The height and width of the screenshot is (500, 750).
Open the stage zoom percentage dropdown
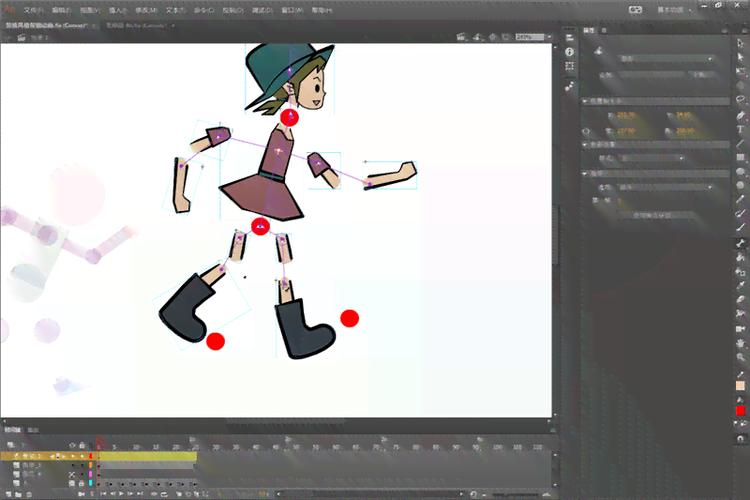click(x=550, y=37)
